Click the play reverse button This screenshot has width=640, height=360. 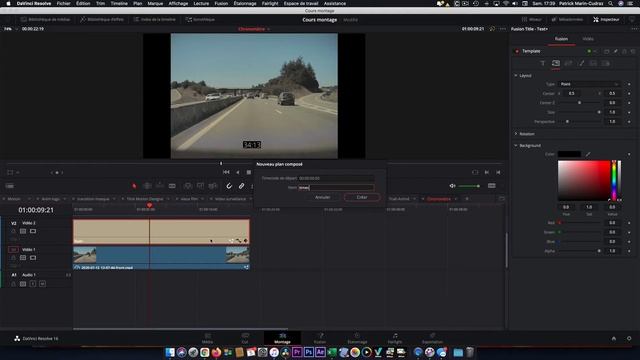pos(238,172)
